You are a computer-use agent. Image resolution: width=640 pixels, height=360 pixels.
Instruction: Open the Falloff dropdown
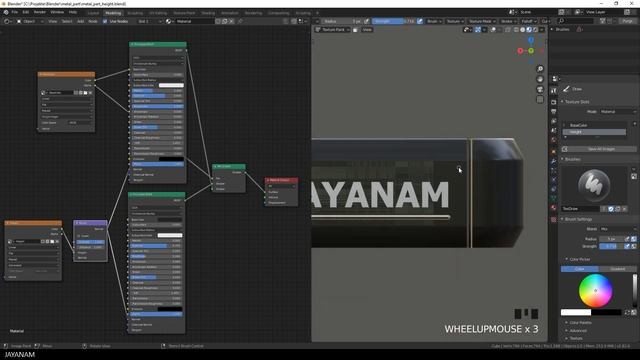529,21
